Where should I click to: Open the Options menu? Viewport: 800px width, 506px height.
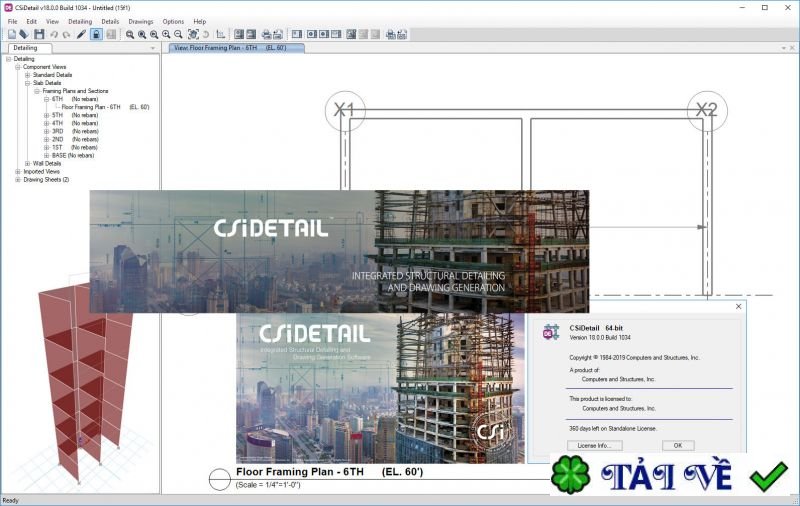(173, 21)
